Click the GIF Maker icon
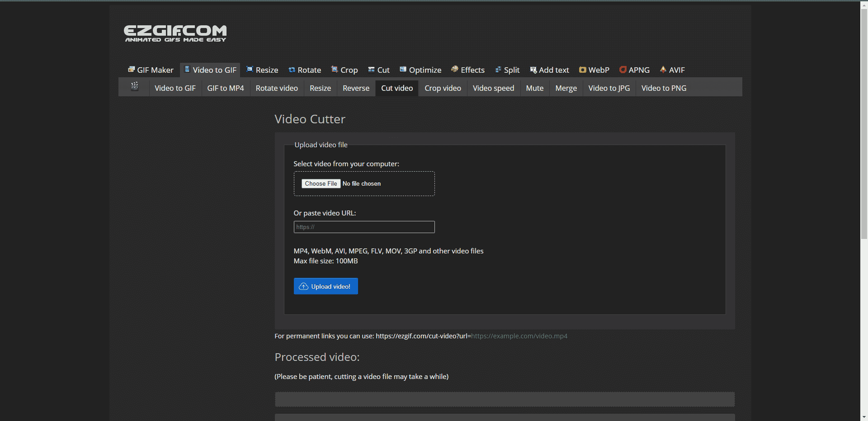The image size is (868, 421). point(132,70)
